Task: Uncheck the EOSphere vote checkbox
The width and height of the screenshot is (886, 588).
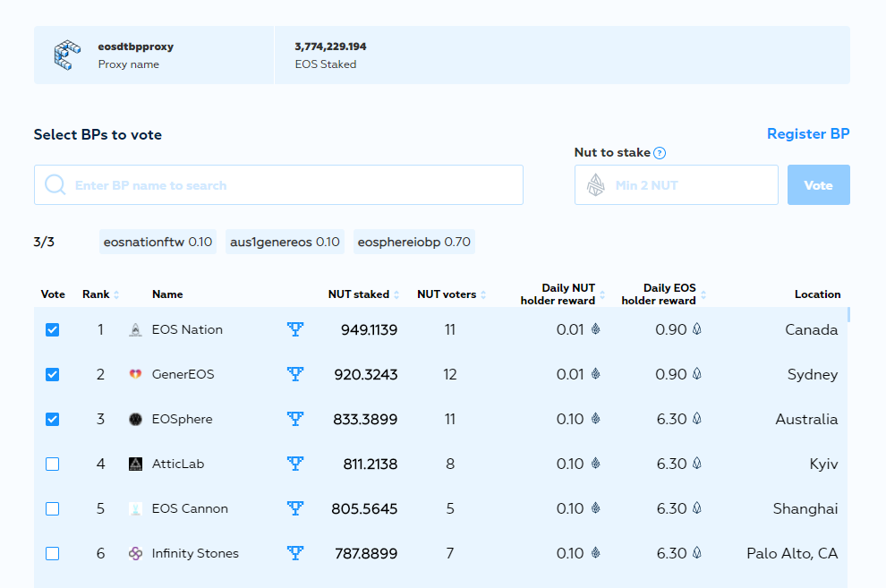Action: (52, 419)
